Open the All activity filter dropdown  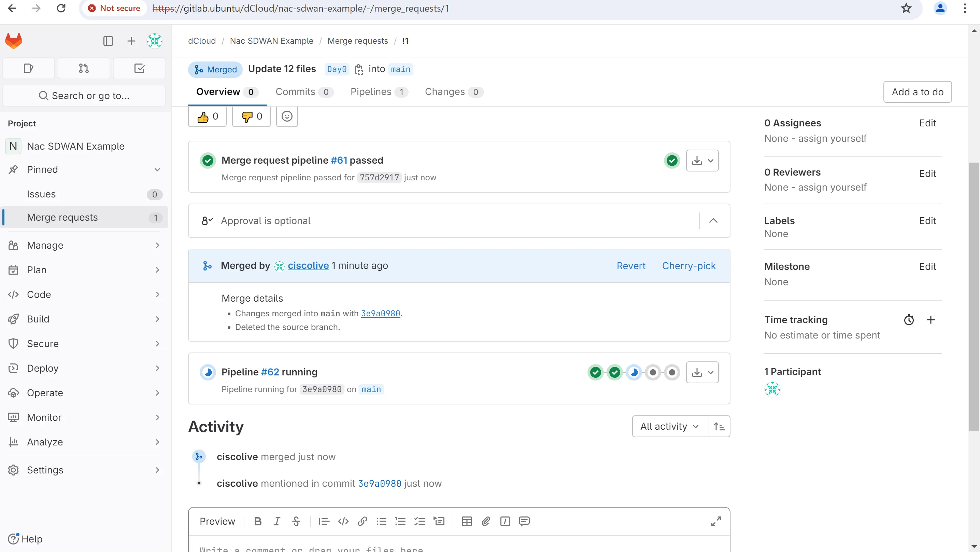pos(670,426)
